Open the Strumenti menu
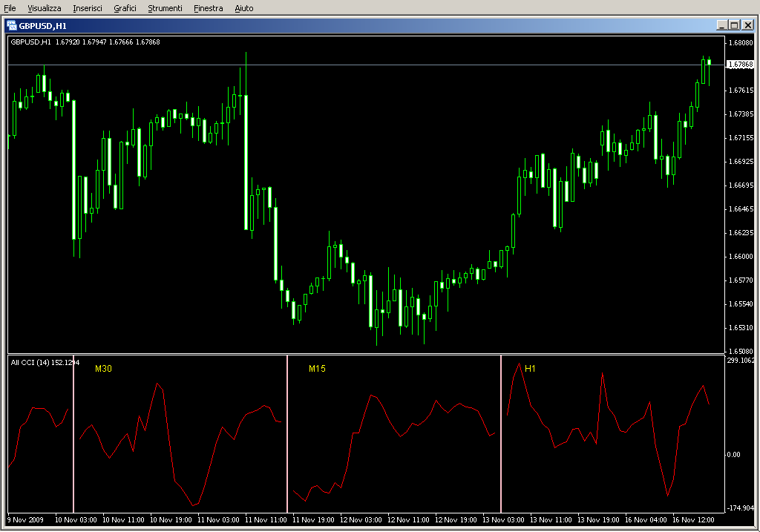Screen dimensions: 760x532 (x=165, y=8)
